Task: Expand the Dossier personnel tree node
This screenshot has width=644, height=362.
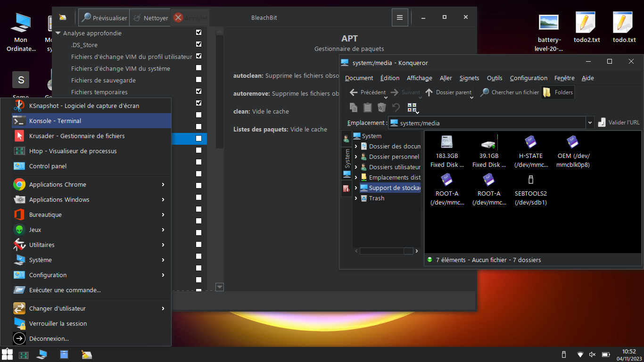Action: pyautogui.click(x=356, y=157)
